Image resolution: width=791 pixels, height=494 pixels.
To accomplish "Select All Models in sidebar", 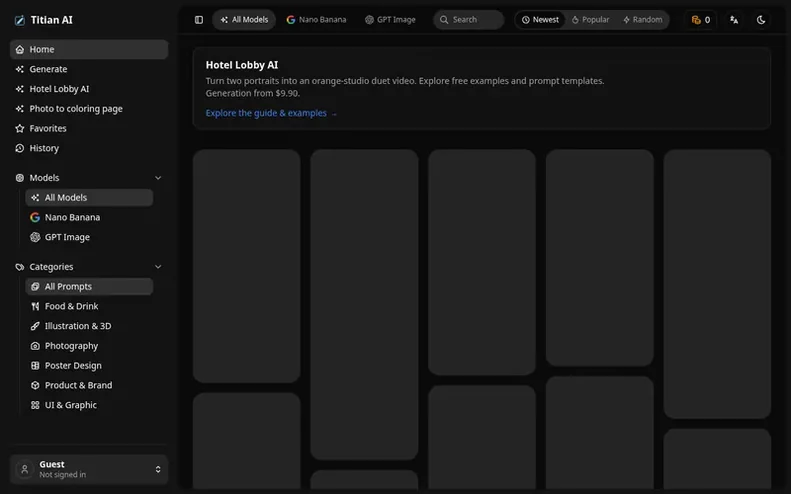I will [x=89, y=197].
